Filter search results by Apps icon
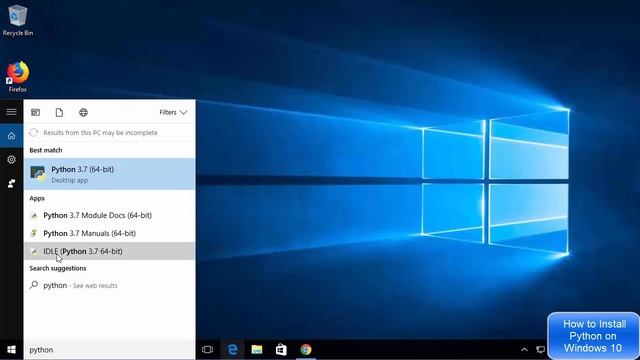This screenshot has height=360, width=640. pos(36,112)
